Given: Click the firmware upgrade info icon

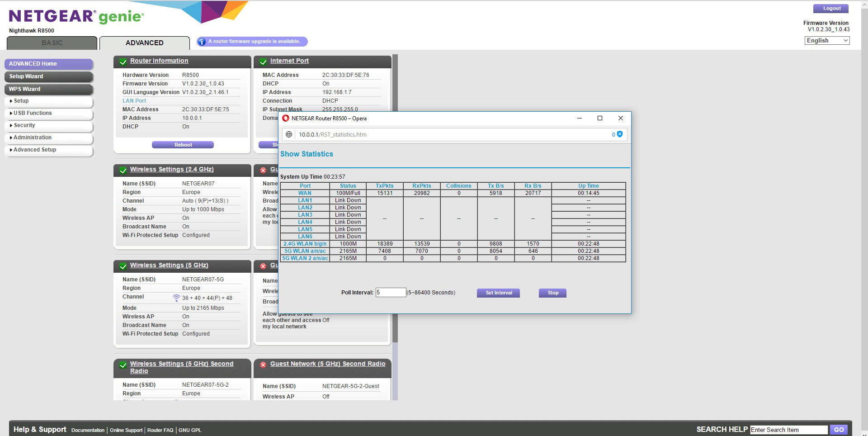Looking at the screenshot, I should click(202, 42).
